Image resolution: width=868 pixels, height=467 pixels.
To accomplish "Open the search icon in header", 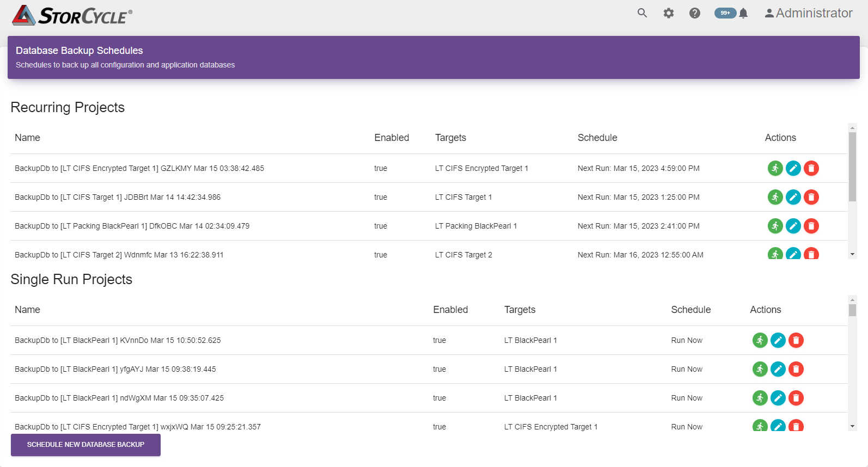I will (x=643, y=13).
